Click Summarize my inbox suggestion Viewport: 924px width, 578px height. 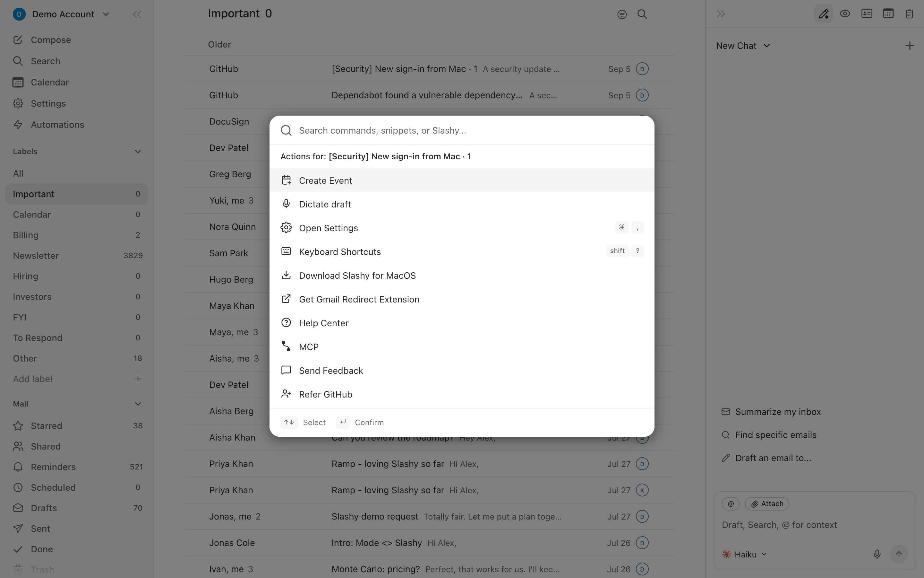click(x=771, y=412)
